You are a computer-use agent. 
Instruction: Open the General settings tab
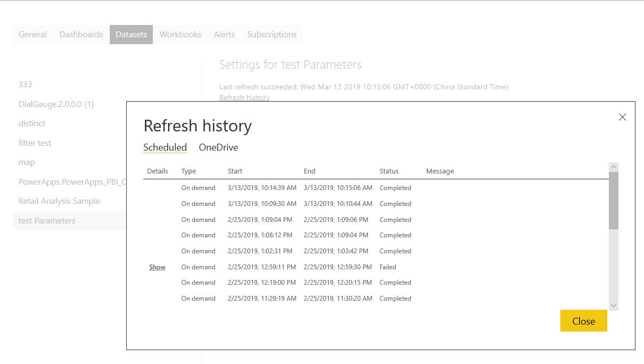(33, 35)
